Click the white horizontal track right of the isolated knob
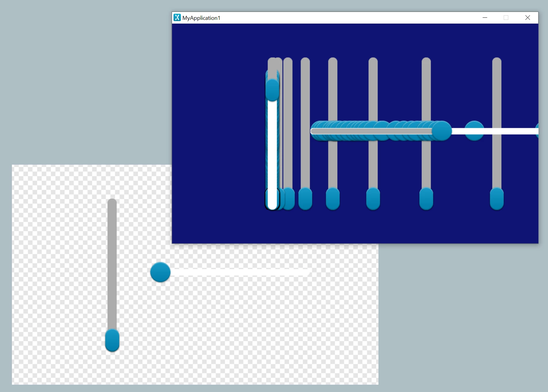Viewport: 548px width, 392px height. (510, 131)
